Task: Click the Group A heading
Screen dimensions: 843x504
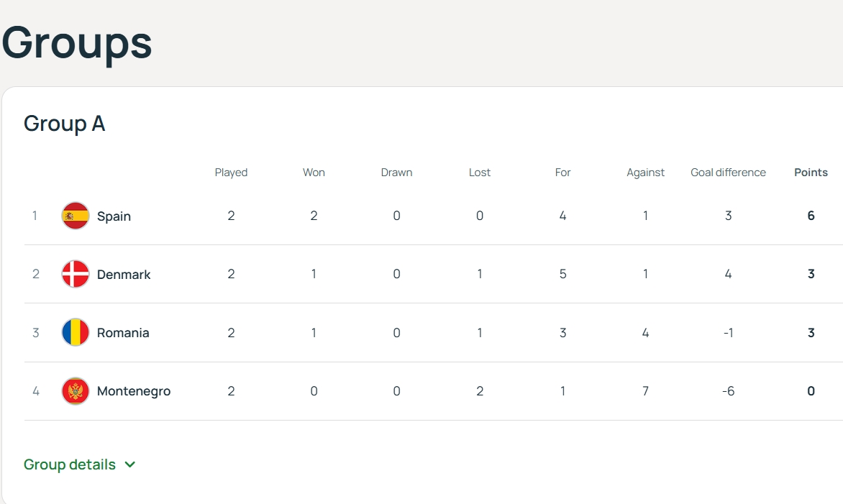Action: (x=65, y=124)
